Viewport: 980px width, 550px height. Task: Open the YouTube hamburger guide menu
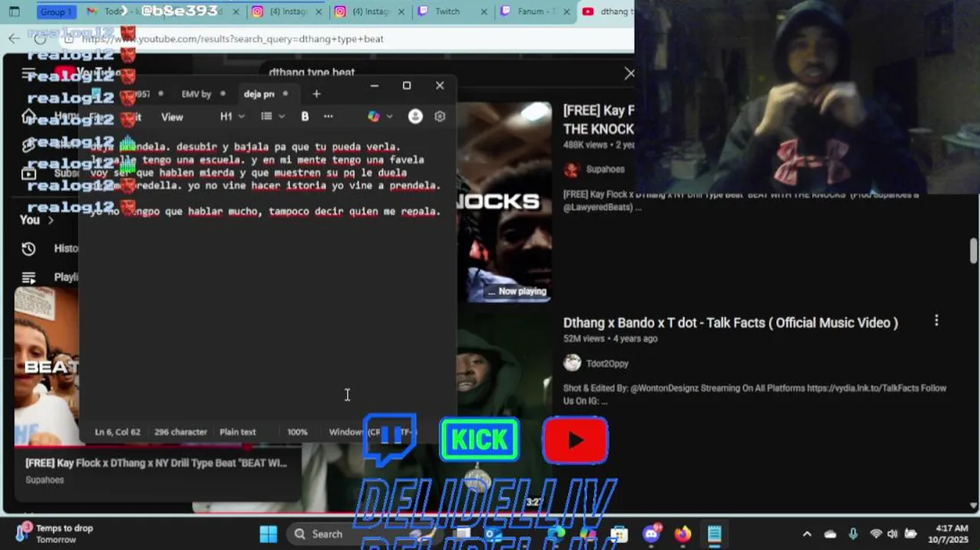coord(29,73)
